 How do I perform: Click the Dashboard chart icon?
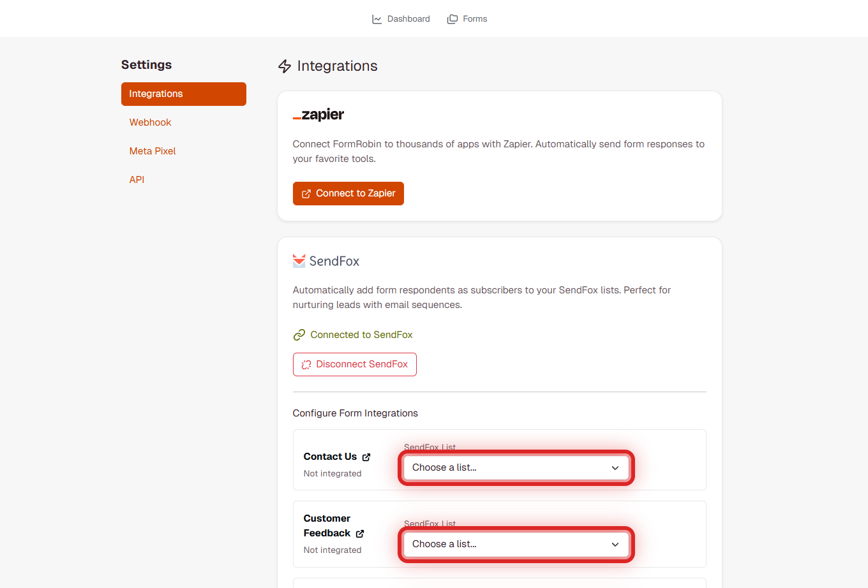[377, 18]
